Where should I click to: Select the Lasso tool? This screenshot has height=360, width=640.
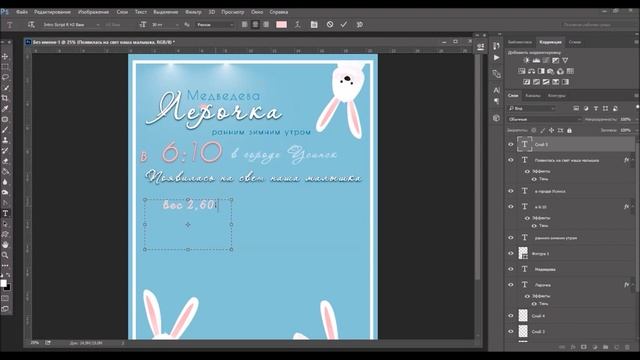pos(5,77)
